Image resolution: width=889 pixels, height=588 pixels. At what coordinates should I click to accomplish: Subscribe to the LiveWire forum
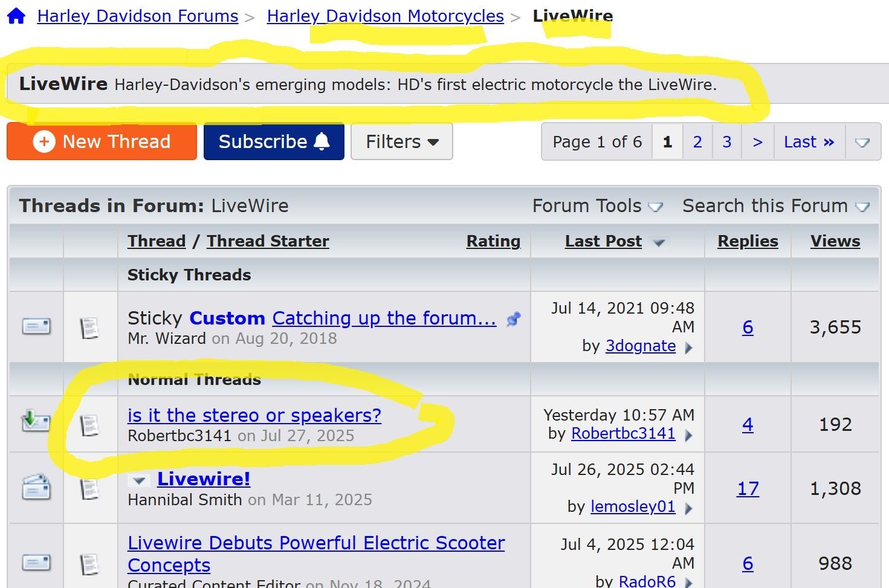[274, 142]
